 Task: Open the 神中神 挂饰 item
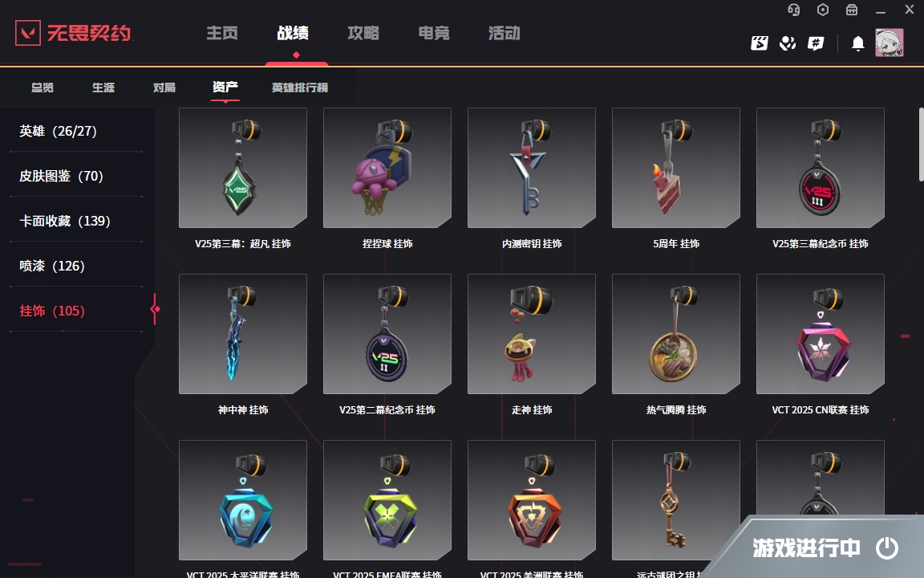[243, 334]
